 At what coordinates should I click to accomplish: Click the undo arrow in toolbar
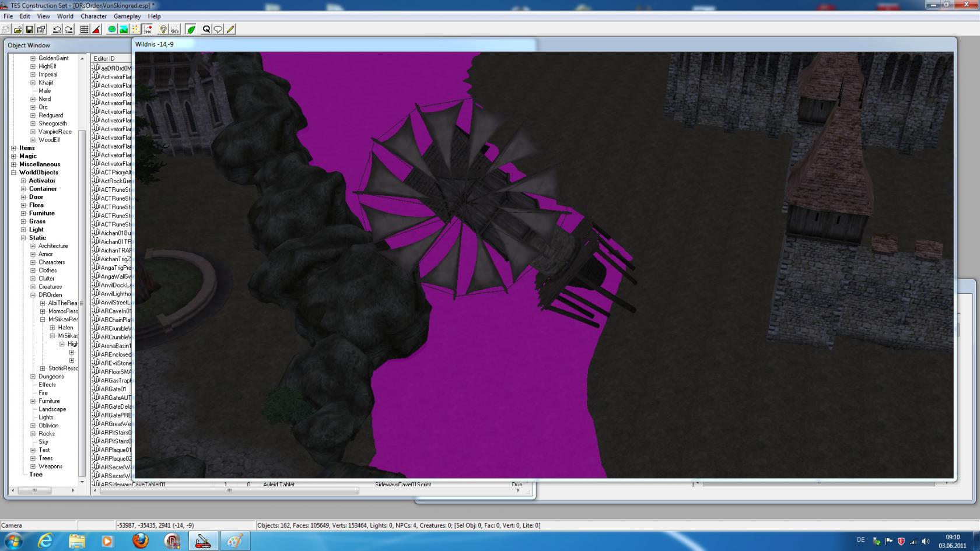click(57, 29)
